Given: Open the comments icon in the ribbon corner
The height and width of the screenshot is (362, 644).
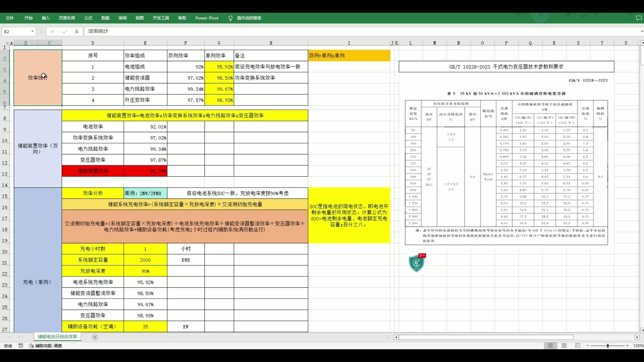Looking at the screenshot, I should pyautogui.click(x=639, y=18).
